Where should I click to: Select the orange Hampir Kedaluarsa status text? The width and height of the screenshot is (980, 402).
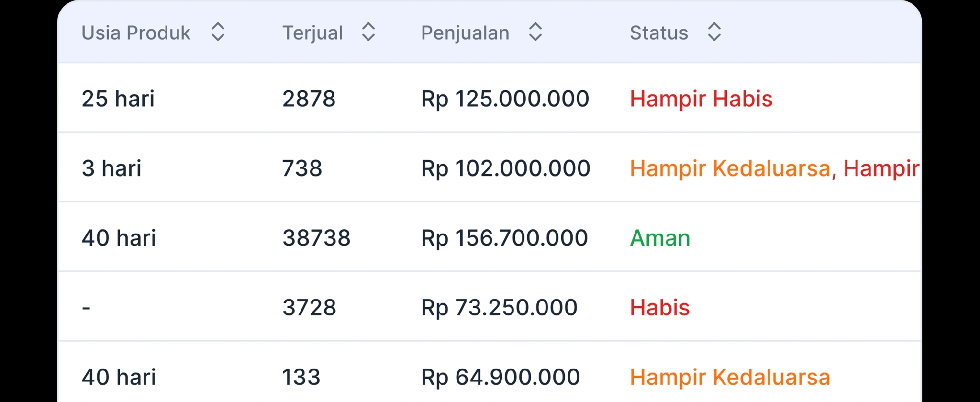[730, 377]
